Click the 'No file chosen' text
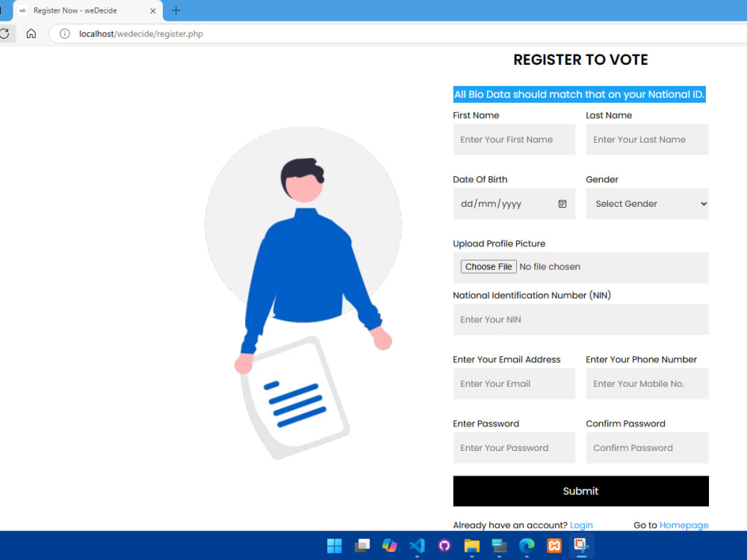This screenshot has width=747, height=560. (x=550, y=267)
